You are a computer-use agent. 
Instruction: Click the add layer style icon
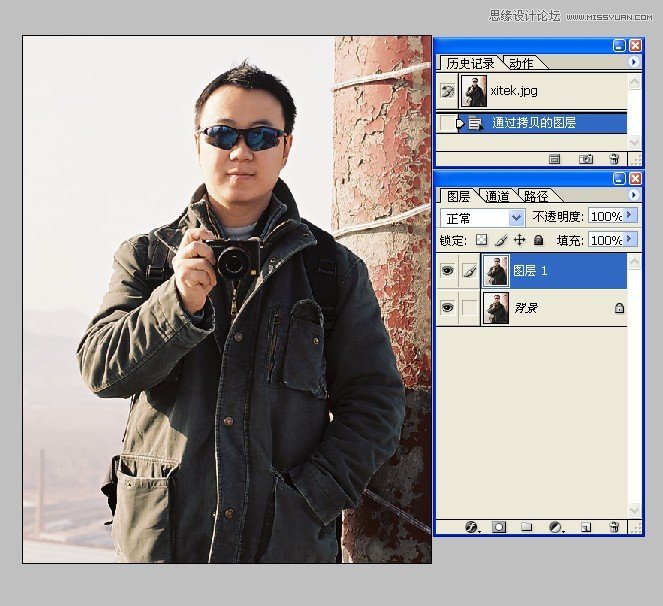click(x=470, y=526)
